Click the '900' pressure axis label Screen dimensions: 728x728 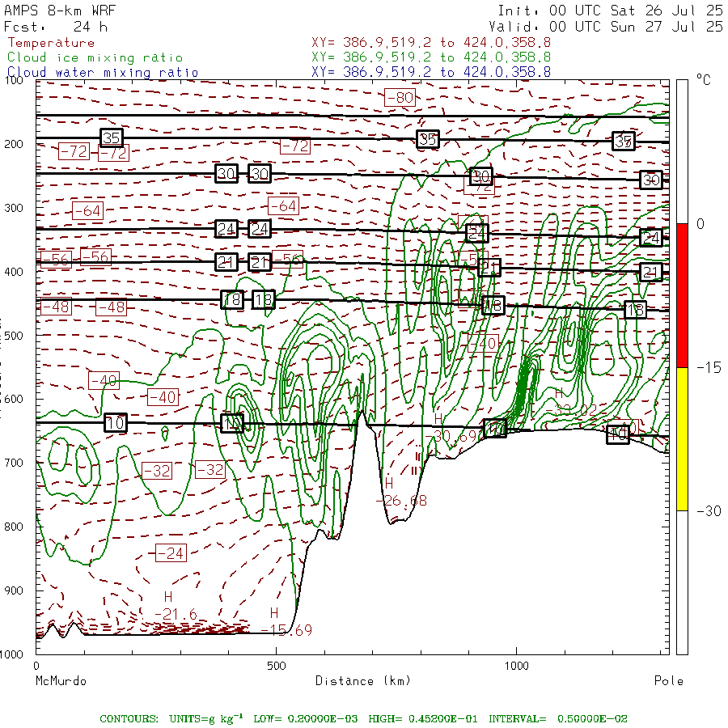coord(14,590)
